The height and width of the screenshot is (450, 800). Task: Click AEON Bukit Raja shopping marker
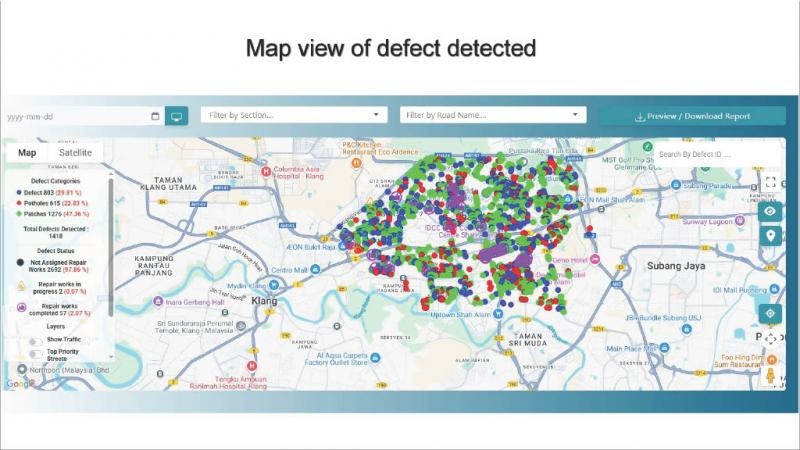[342, 246]
